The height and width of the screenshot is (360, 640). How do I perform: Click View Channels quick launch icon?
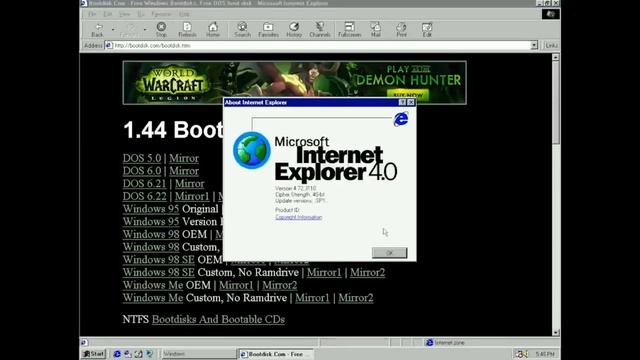point(149,354)
